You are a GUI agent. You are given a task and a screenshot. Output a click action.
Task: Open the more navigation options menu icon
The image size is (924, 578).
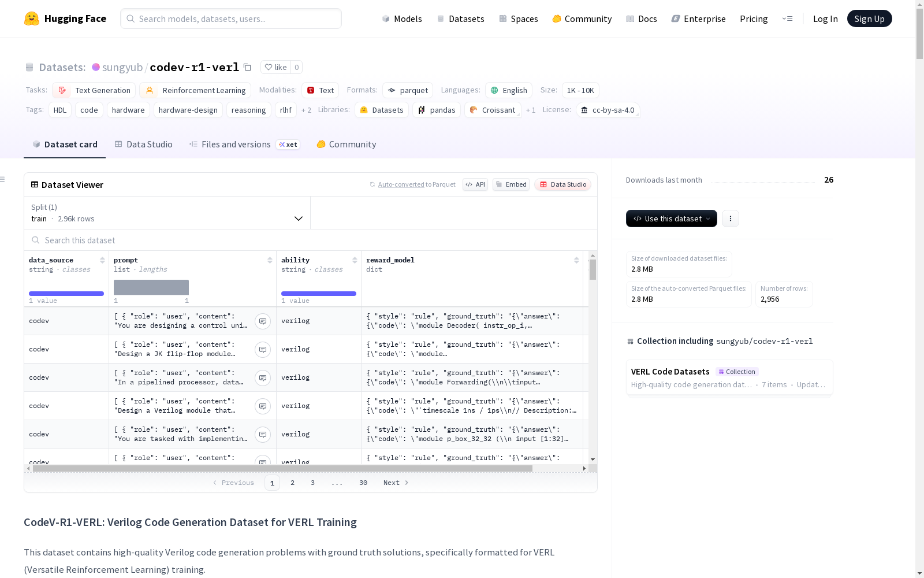point(787,18)
